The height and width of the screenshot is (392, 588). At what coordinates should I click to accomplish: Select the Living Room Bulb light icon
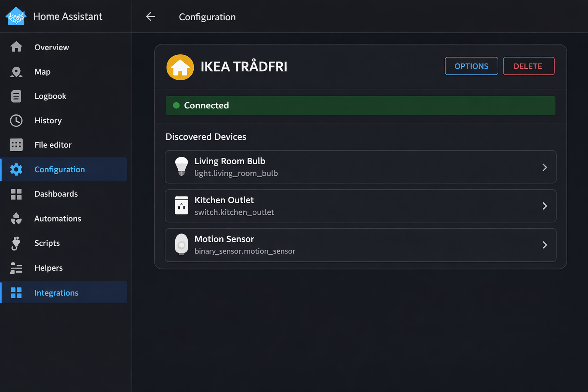coord(181,167)
